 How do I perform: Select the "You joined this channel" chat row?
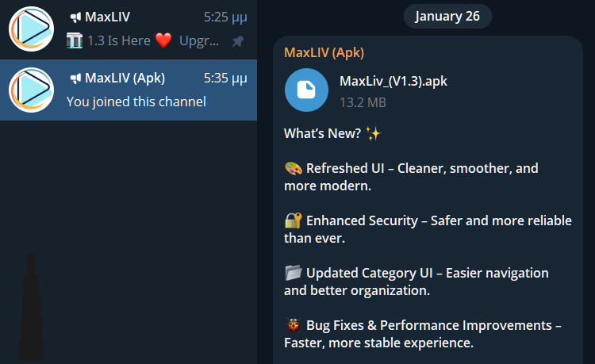click(x=136, y=102)
